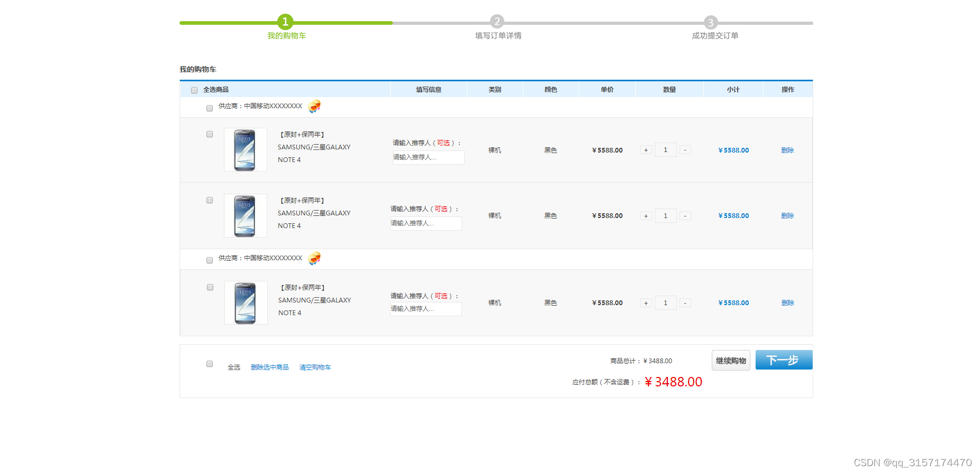This screenshot has height=473, width=980.
Task: Click the second item's 请输入推荐人 field
Action: click(x=426, y=223)
